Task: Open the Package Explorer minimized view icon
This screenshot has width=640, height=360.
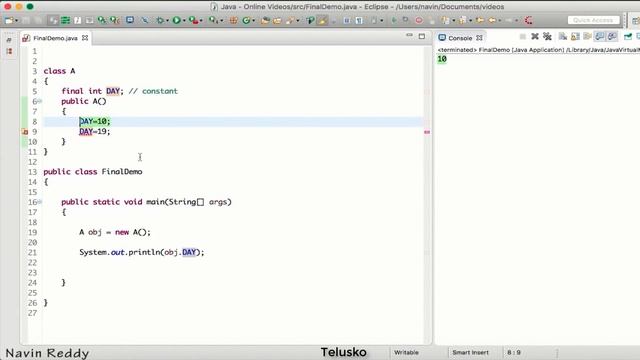Action: click(9, 40)
